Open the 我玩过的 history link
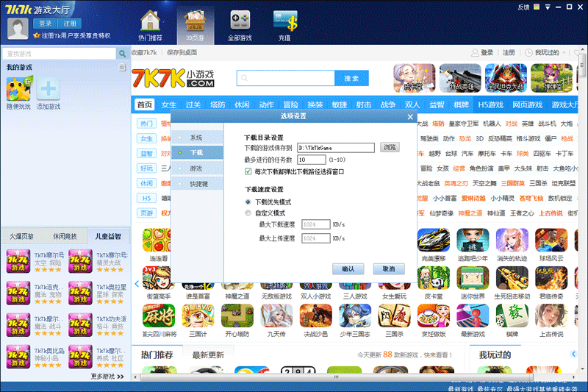Viewport: 588px width, 392px height. pos(547,52)
